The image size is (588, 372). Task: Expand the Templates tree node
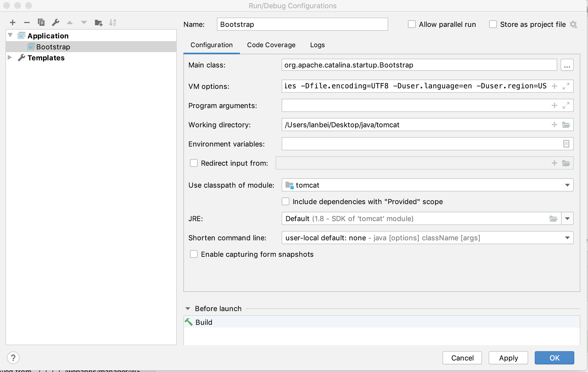[10, 58]
